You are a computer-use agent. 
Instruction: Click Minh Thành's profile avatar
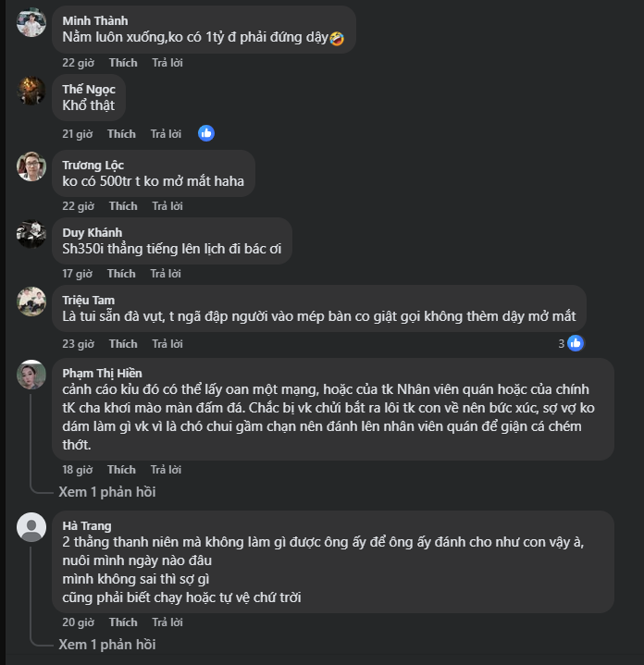[31, 23]
